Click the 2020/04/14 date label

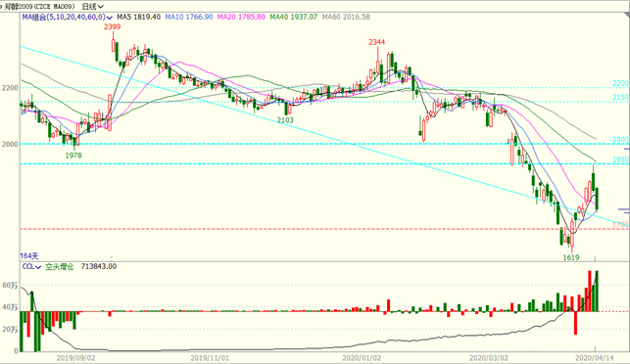tap(595, 357)
